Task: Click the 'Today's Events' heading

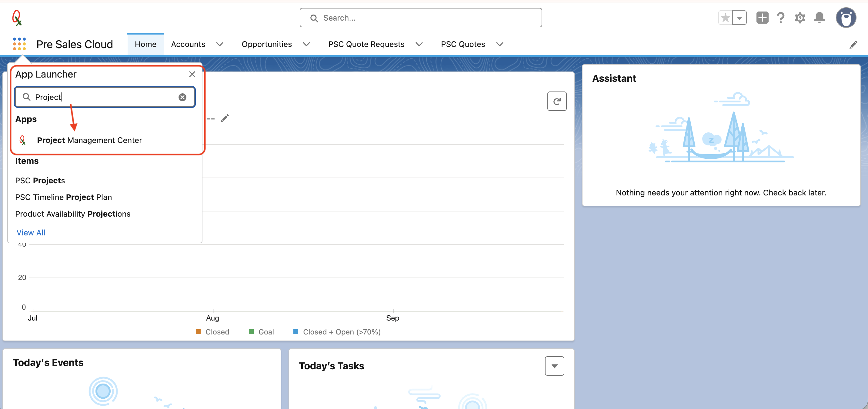Action: coord(48,363)
